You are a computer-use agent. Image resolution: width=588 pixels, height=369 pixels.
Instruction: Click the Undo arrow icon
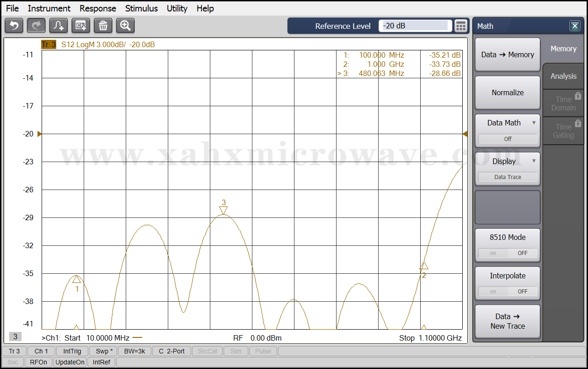tap(14, 26)
